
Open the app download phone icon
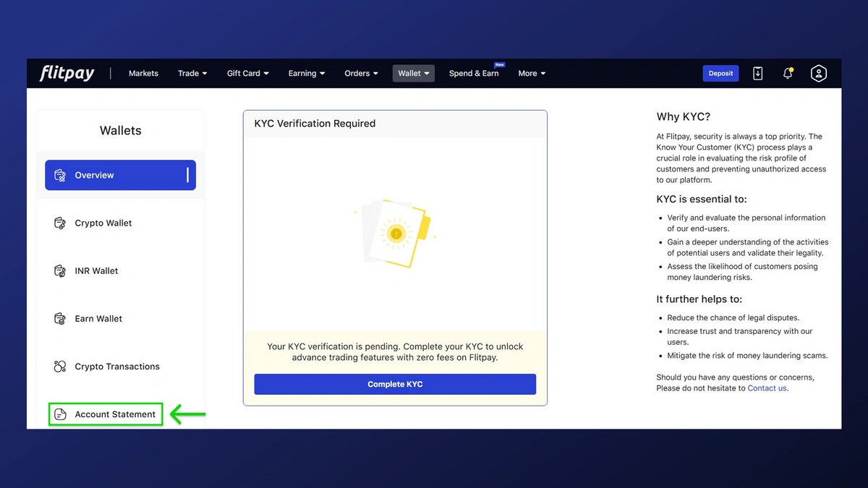[x=757, y=73]
